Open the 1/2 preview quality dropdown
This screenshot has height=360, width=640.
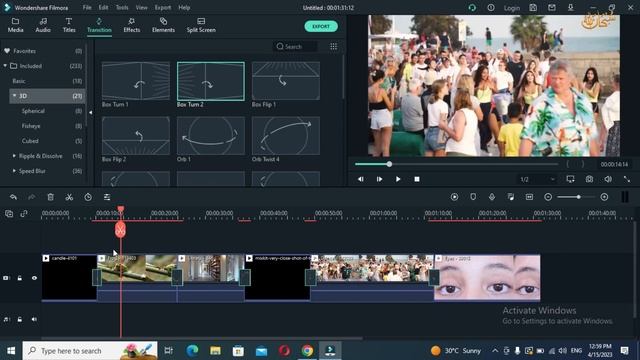(537, 179)
